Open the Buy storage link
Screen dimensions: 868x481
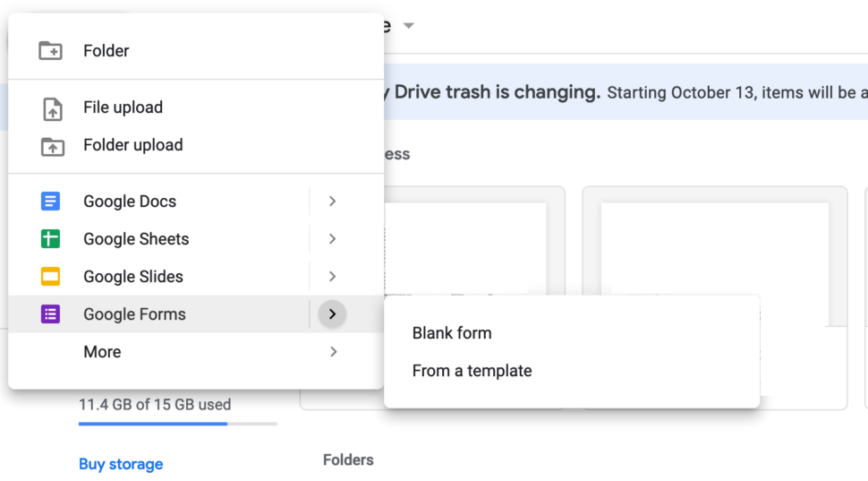[x=121, y=464]
